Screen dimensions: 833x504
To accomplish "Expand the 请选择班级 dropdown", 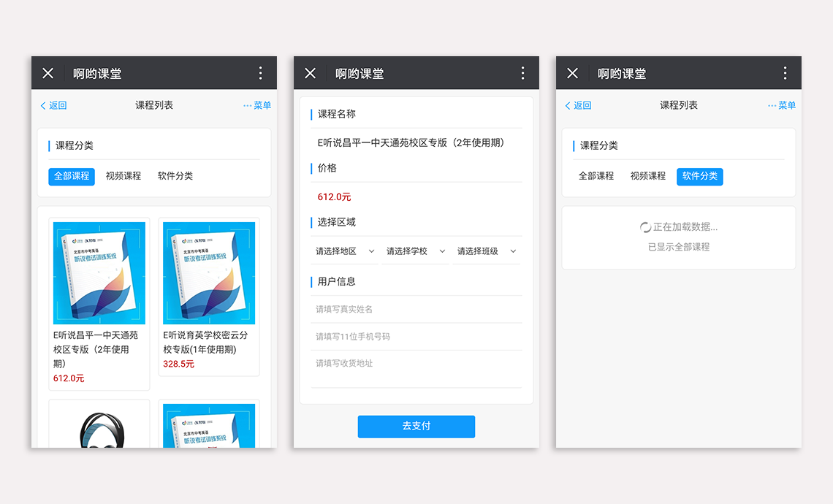I will (x=487, y=251).
